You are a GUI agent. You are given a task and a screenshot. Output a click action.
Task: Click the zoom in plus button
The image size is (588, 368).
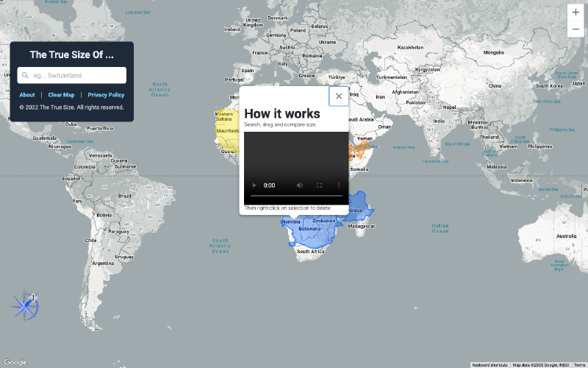[x=576, y=12]
